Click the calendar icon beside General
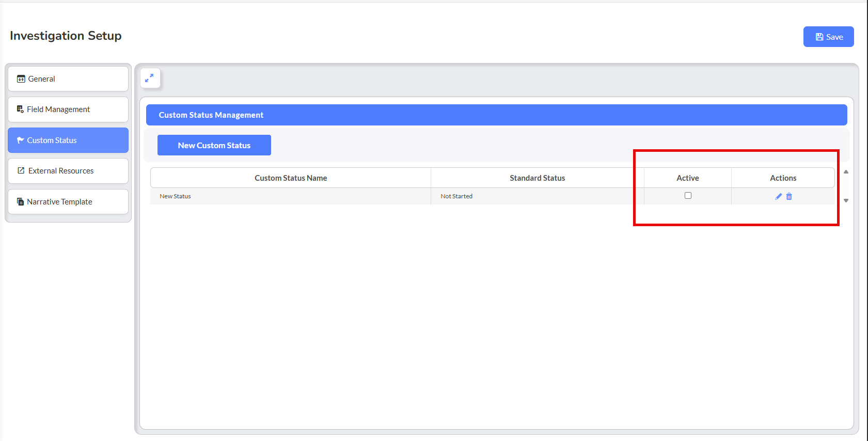Image resolution: width=868 pixels, height=441 pixels. click(x=21, y=79)
